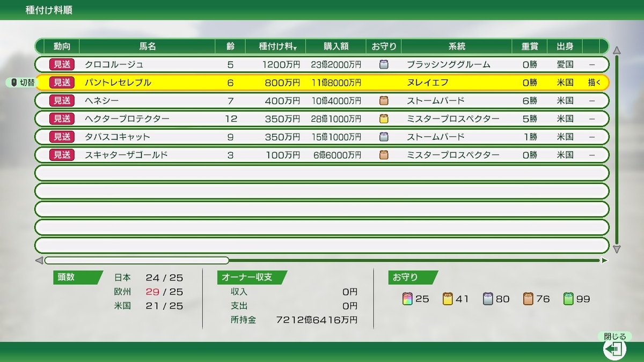
Task: Select the rainbow charm icon showing 25
Action: 408,299
